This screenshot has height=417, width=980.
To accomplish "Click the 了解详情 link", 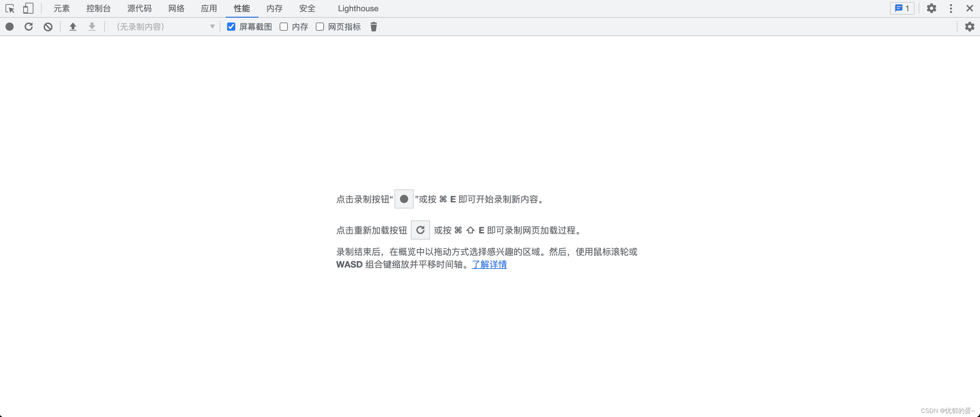I will [489, 264].
